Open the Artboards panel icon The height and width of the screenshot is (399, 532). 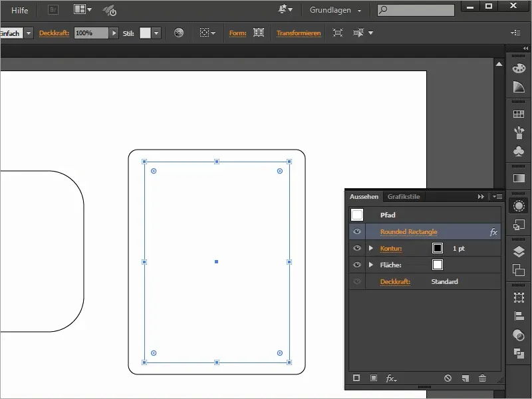tap(519, 270)
